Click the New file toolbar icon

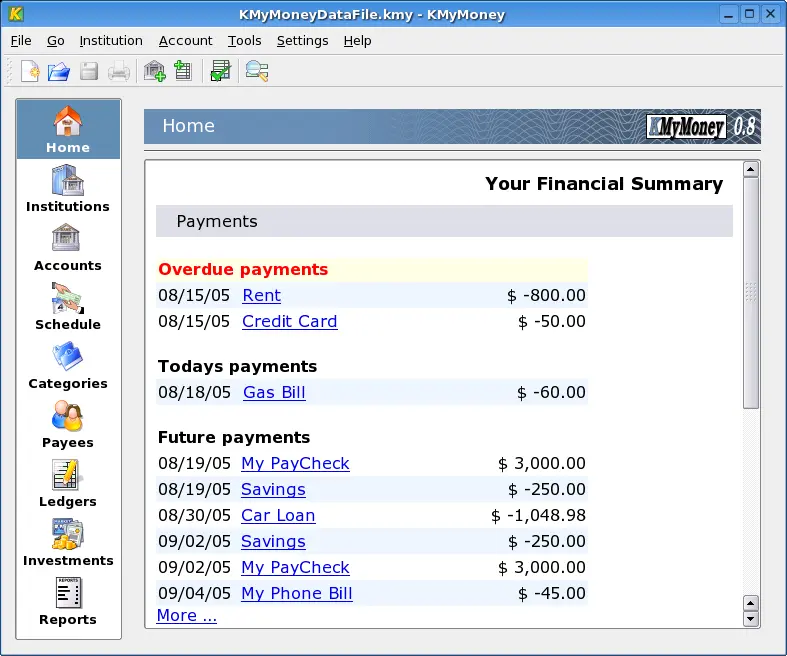[x=30, y=71]
